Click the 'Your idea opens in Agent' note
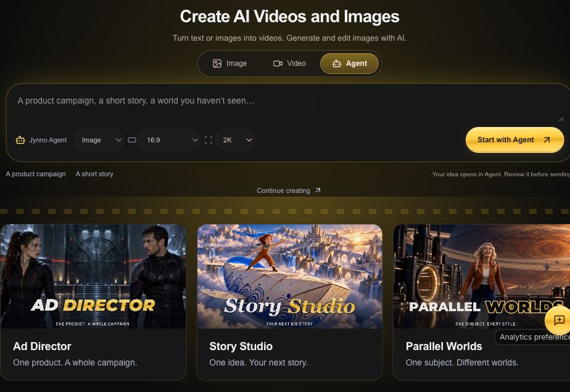The height and width of the screenshot is (392, 570). [501, 174]
